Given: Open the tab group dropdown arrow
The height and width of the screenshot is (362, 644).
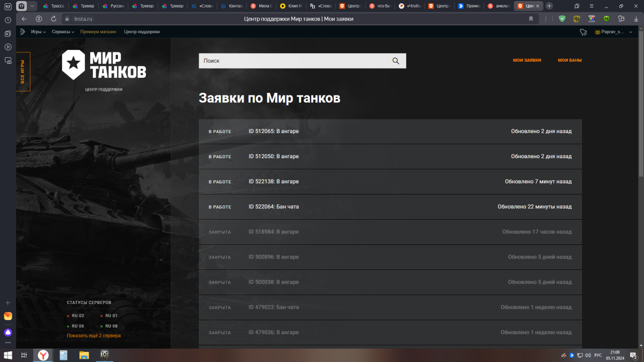Looking at the screenshot, I should (33, 6).
